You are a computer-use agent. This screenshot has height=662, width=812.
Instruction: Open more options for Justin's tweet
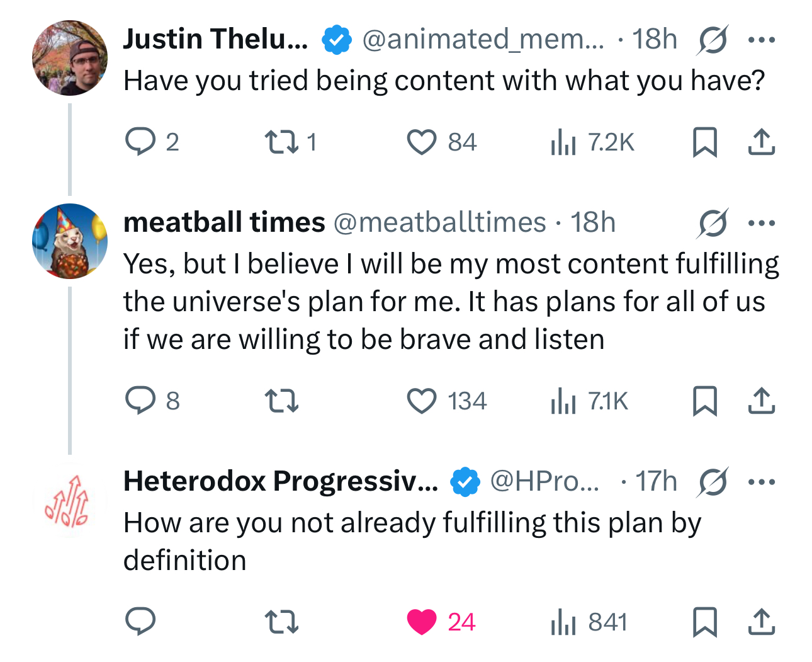pyautogui.click(x=761, y=40)
